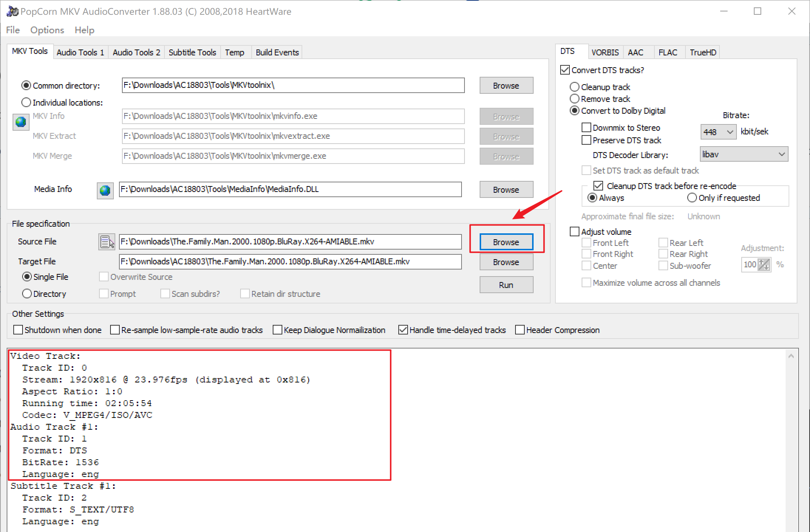Check the Adjust volume option

[x=575, y=232]
